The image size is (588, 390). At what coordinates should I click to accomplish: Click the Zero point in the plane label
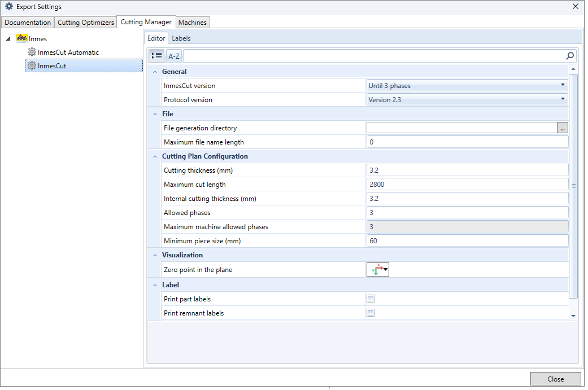[x=198, y=270]
